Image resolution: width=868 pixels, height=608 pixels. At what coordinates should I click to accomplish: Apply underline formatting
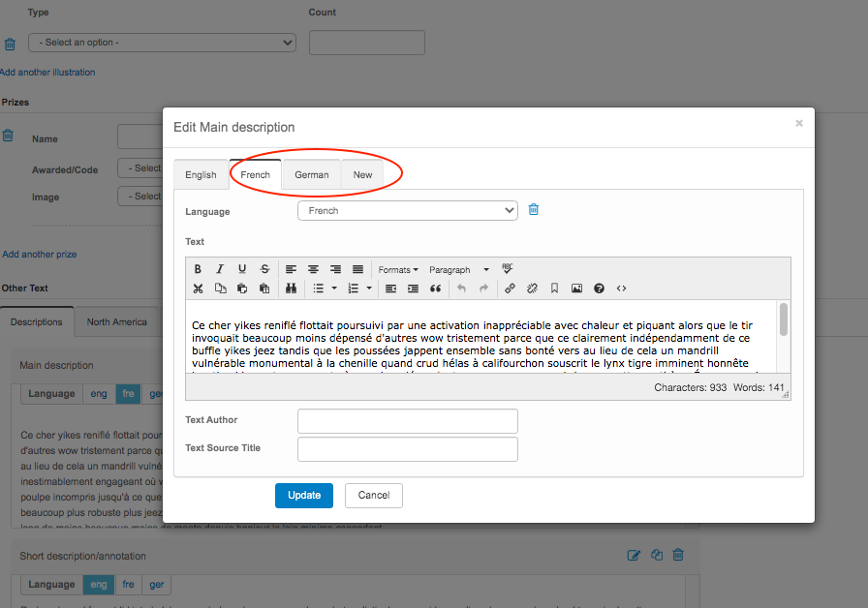(x=242, y=269)
